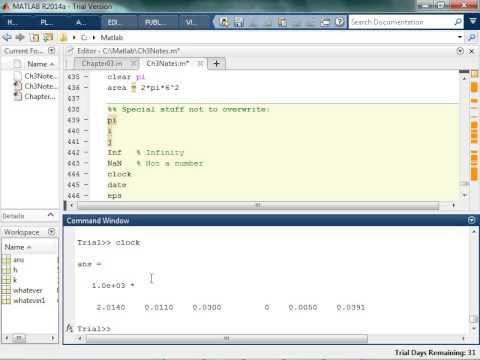Viewport: 480px width, 360px height.
Task: Expand the Details panel
Action: pyautogui.click(x=51, y=215)
